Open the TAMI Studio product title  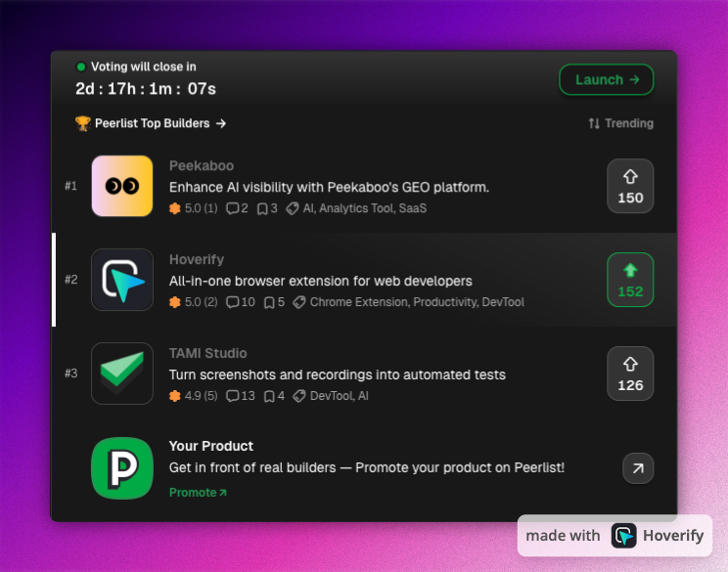[x=208, y=353]
